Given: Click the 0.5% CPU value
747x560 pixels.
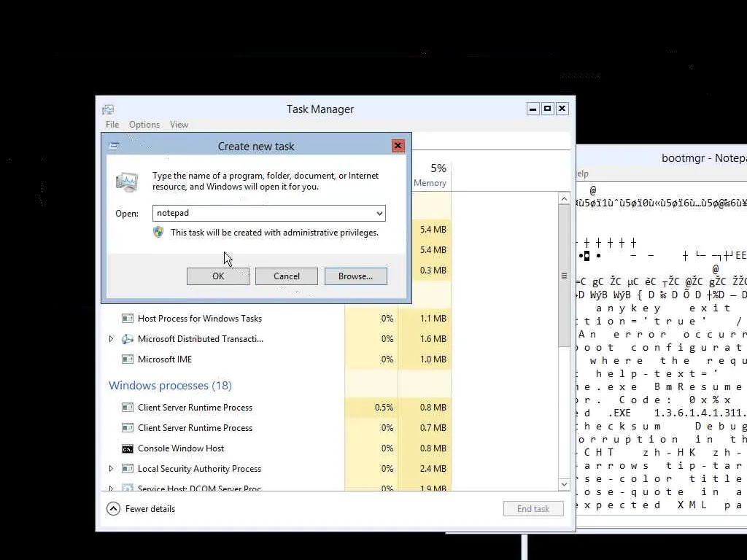Looking at the screenshot, I should [x=384, y=408].
